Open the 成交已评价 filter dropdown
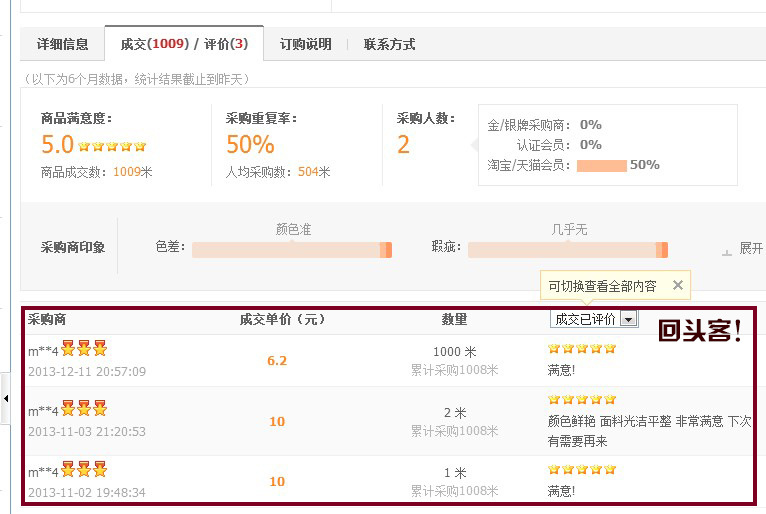The width and height of the screenshot is (766, 514). coord(629,319)
